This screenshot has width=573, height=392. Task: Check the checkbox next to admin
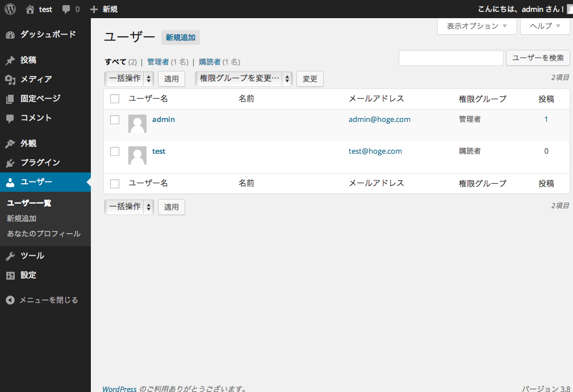tap(114, 119)
